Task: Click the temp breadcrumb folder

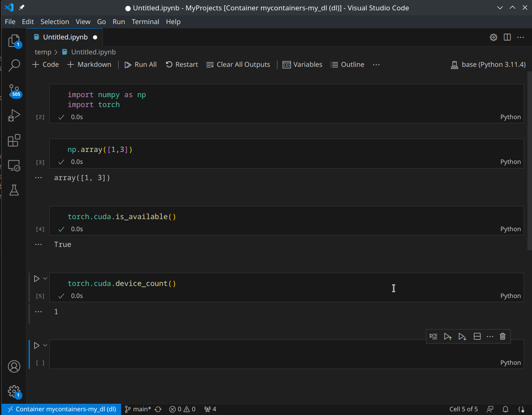Action: (x=43, y=52)
